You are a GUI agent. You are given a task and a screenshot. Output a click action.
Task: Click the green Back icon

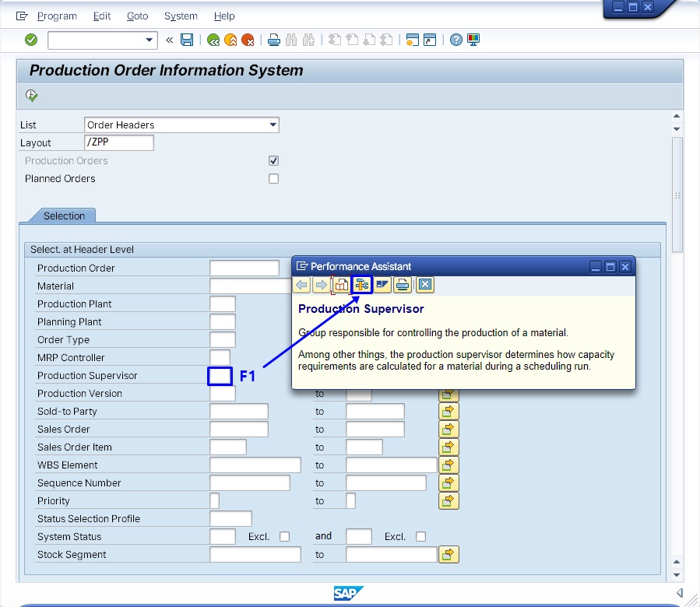pyautogui.click(x=213, y=40)
